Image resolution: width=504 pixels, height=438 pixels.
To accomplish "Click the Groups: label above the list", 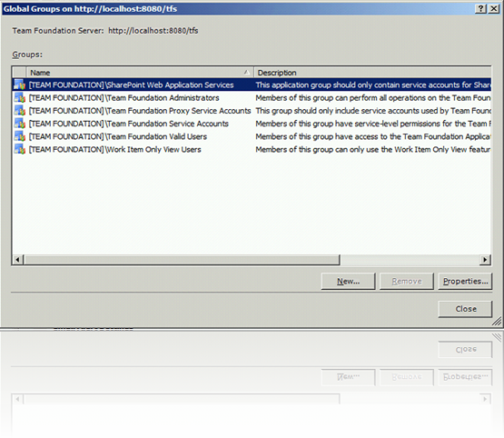I will click(27, 55).
